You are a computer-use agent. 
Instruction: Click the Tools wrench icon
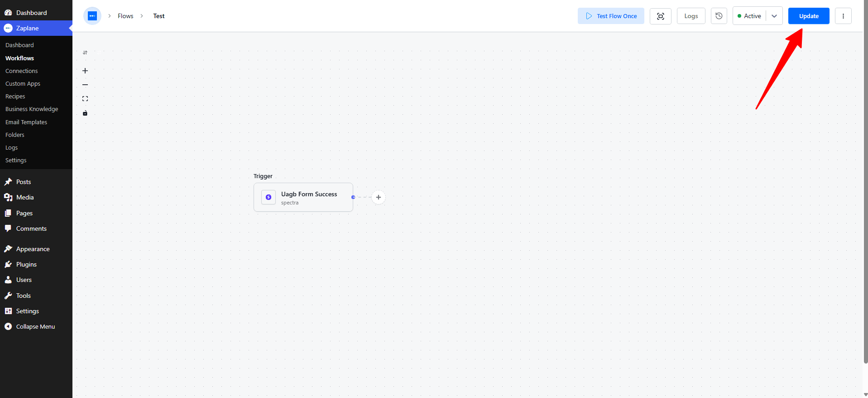click(8, 296)
